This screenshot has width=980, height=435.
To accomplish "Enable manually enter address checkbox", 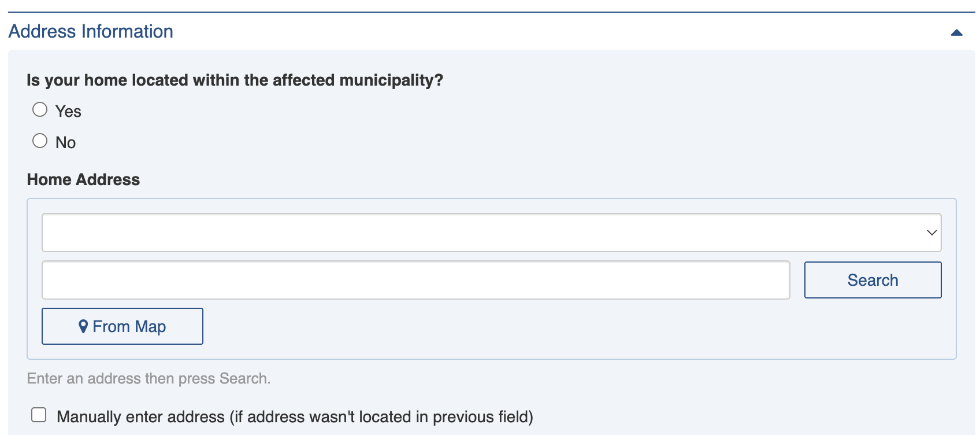I will click(x=39, y=415).
